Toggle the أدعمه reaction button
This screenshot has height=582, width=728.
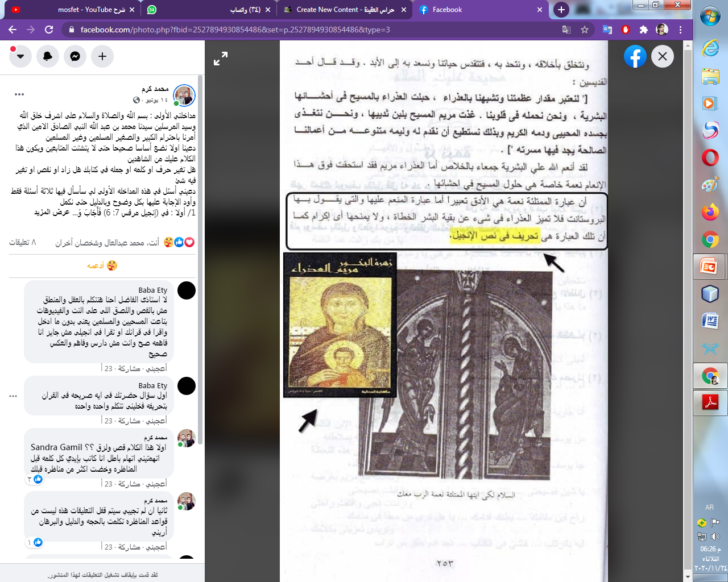(x=102, y=265)
